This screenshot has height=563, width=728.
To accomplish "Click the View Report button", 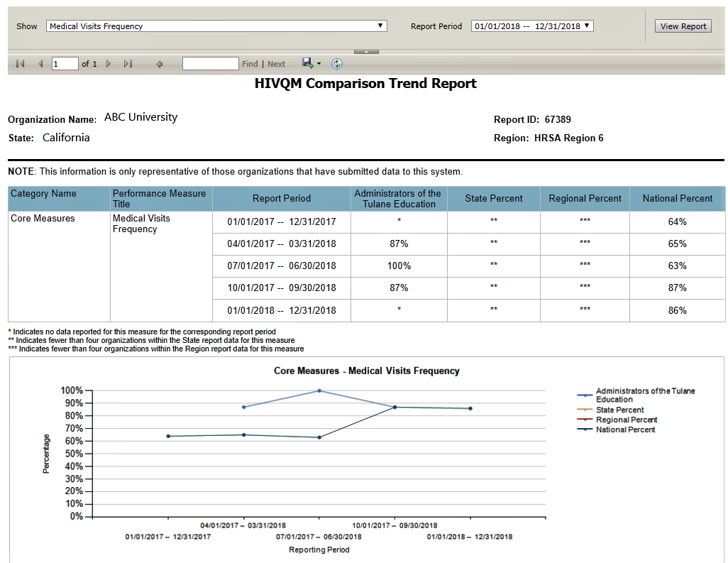I will 683,26.
